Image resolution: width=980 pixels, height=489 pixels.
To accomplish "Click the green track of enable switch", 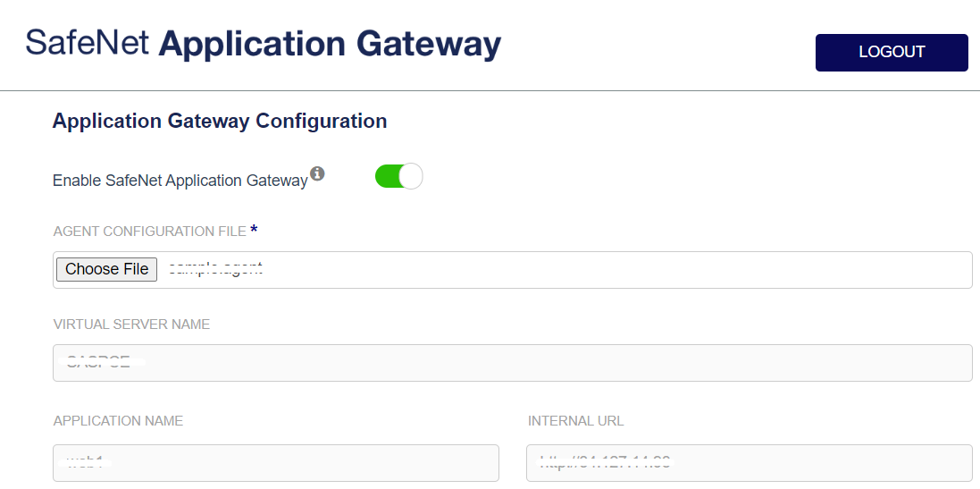I will (x=385, y=176).
